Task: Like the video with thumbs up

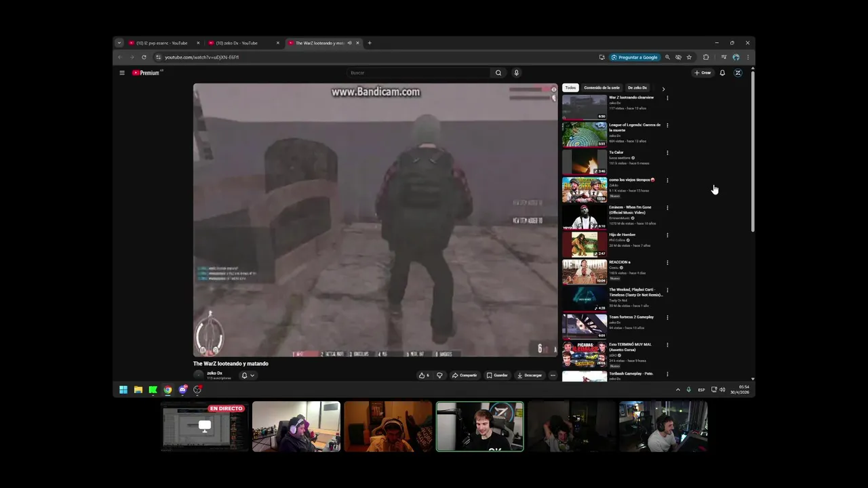Action: 423,375
